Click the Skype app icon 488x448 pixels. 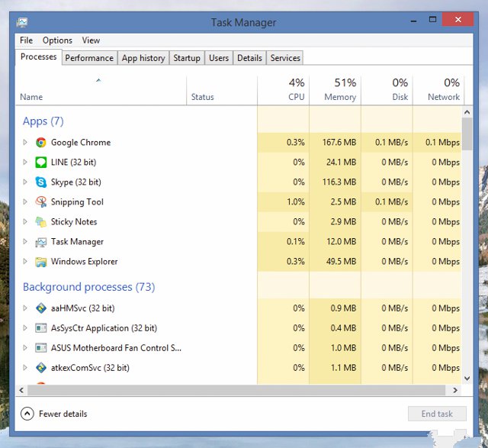pos(40,182)
